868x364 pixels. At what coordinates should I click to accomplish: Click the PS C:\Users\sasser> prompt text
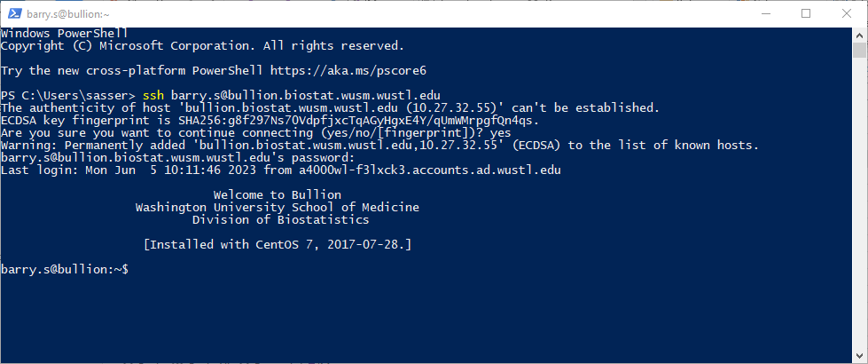point(68,95)
